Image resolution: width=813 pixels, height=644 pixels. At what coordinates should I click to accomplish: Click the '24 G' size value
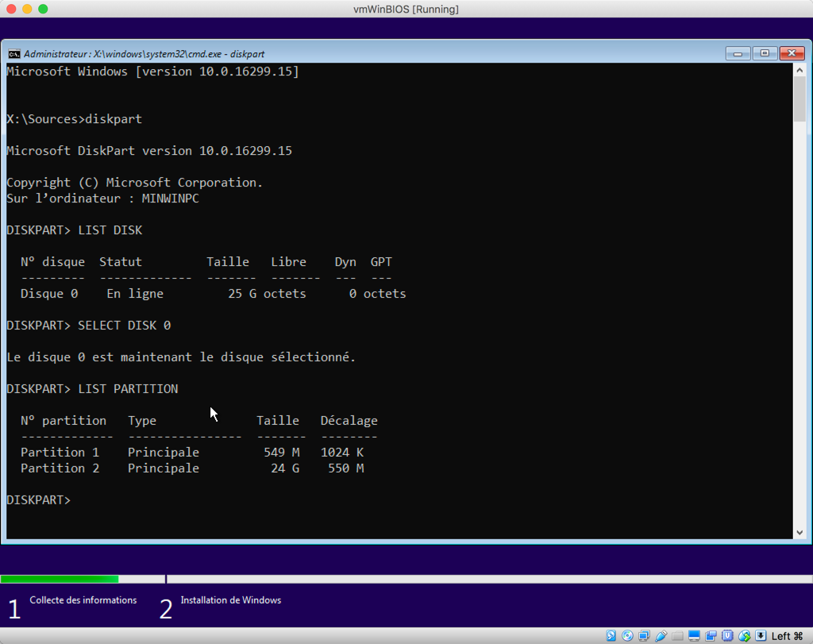285,469
